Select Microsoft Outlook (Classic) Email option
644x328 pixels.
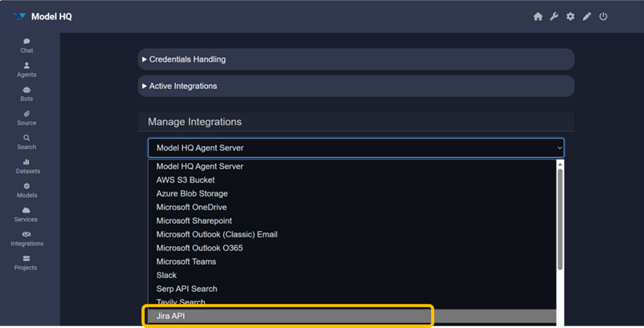pyautogui.click(x=352, y=235)
